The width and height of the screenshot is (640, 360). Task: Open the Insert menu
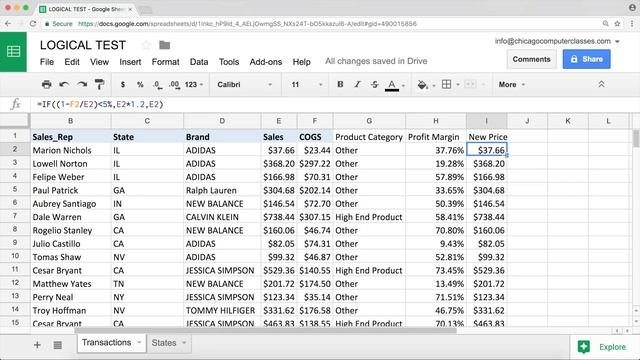pos(130,62)
